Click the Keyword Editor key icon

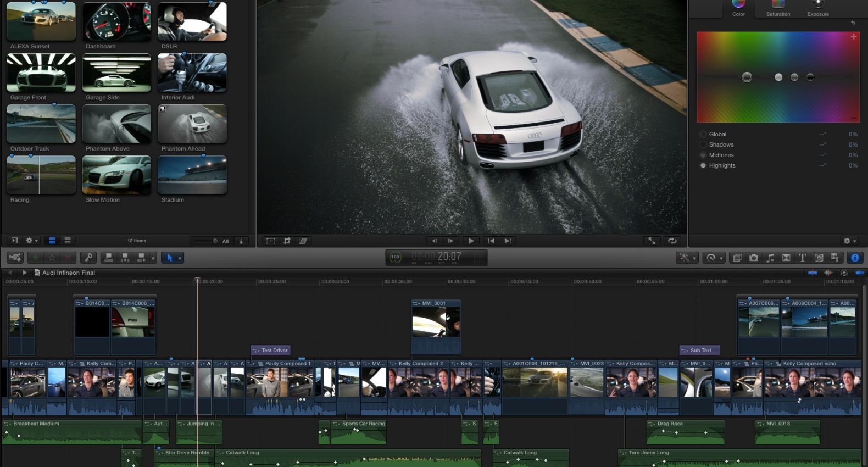tap(88, 258)
